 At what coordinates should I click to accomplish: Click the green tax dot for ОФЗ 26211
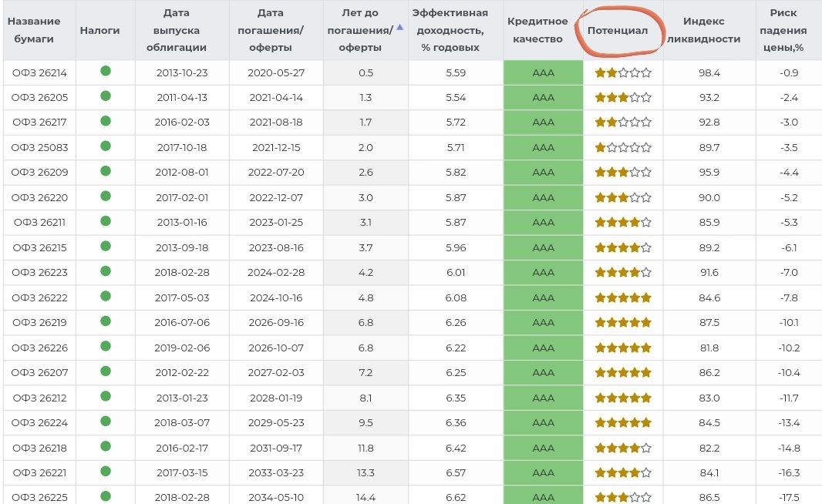[106, 221]
